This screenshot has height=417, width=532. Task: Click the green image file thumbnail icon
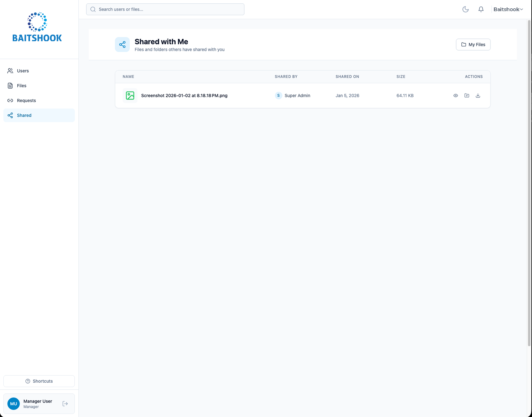(130, 95)
